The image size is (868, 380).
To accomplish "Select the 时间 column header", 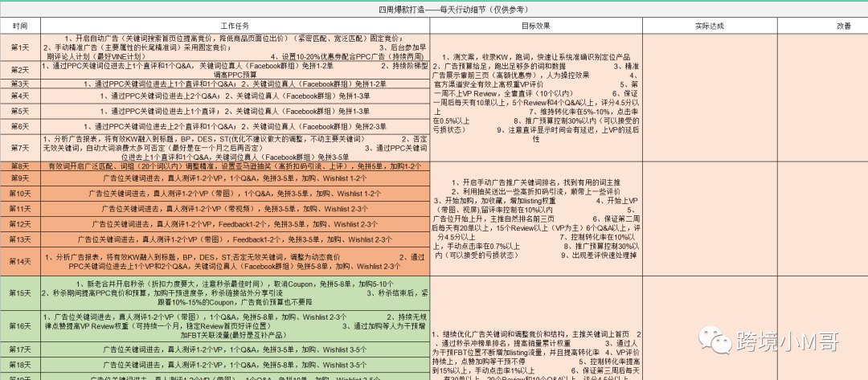I will [19, 26].
